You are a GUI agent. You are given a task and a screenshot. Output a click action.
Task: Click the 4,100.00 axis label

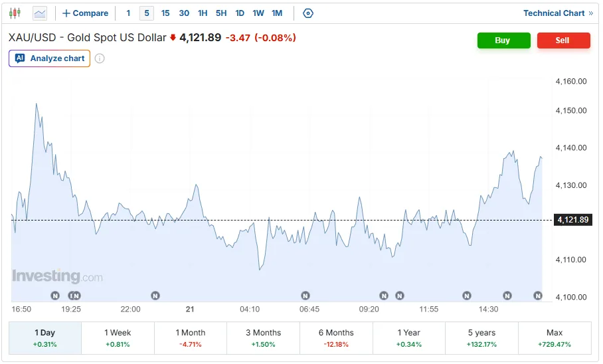coord(571,297)
